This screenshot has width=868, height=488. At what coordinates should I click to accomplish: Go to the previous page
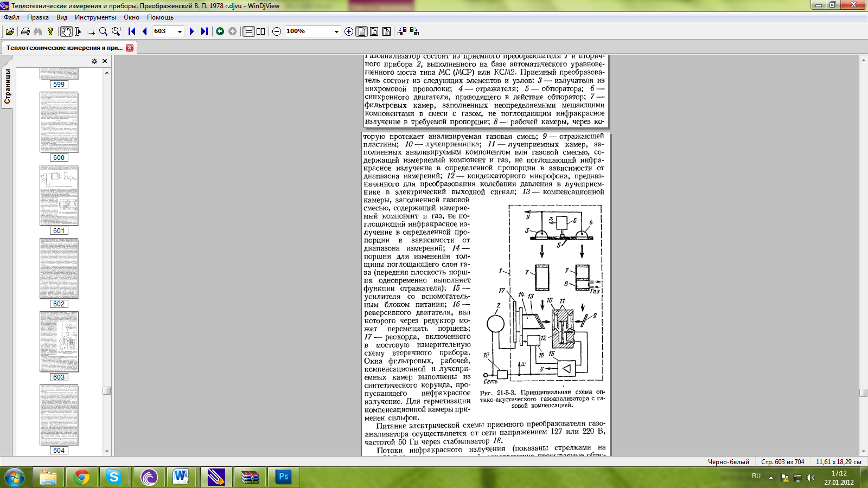[144, 31]
